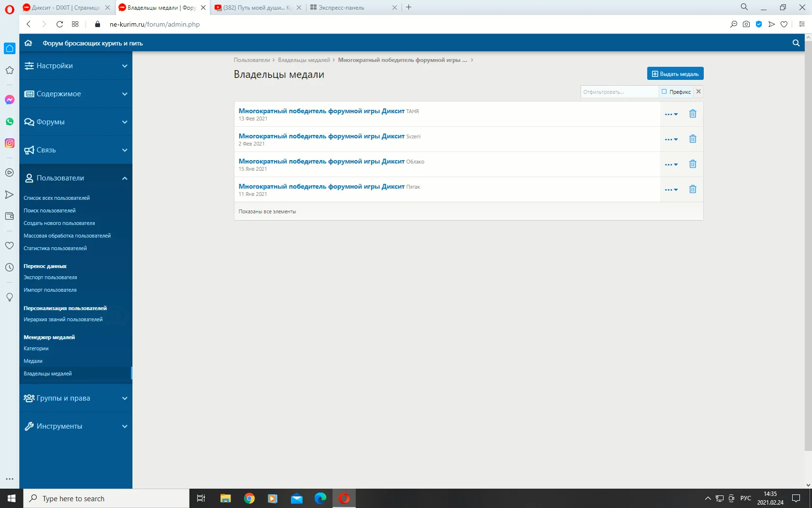Toggle the Префикс filter checkbox

click(664, 91)
